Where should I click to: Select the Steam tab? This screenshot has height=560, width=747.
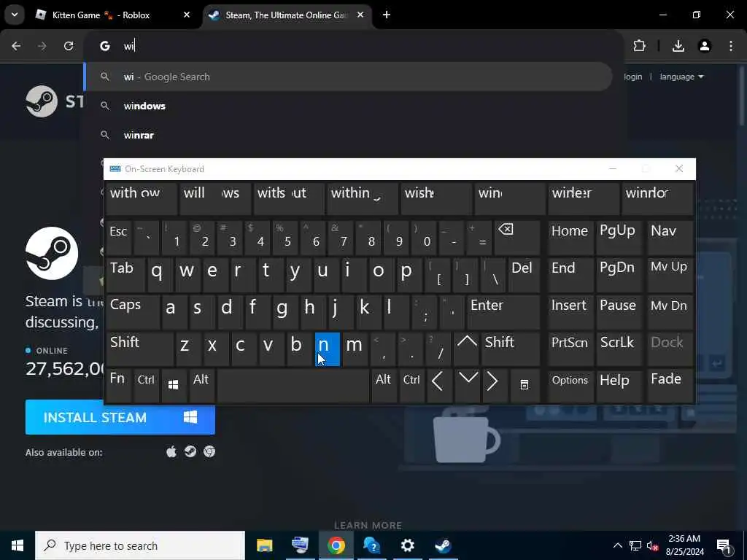287,15
